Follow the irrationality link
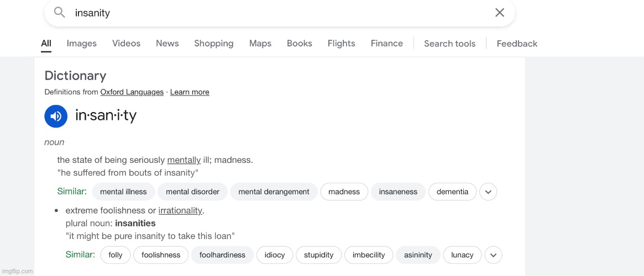 (x=180, y=210)
